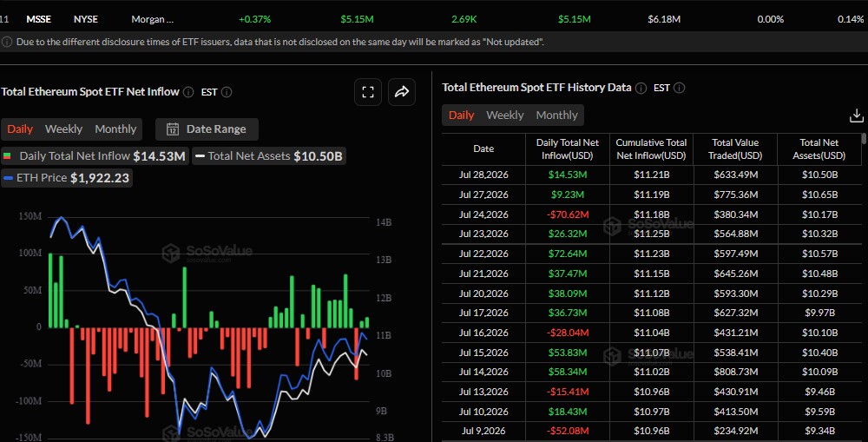This screenshot has height=442, width=868.
Task: Click the $10.65B net assets on Jul 27
Action: click(820, 195)
